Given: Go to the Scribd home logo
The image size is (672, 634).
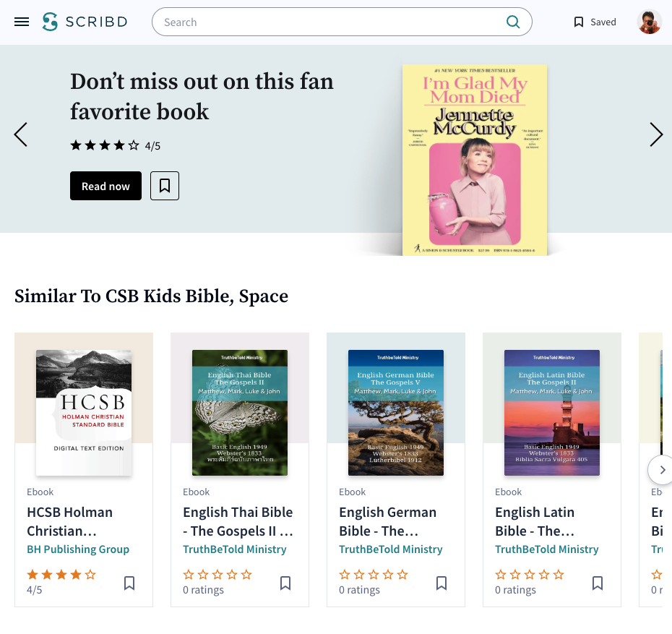Looking at the screenshot, I should (85, 22).
